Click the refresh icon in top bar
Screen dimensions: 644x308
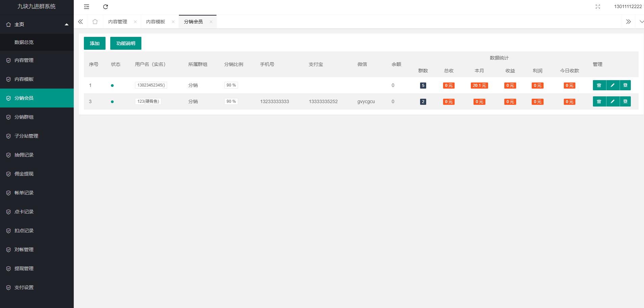pyautogui.click(x=106, y=7)
